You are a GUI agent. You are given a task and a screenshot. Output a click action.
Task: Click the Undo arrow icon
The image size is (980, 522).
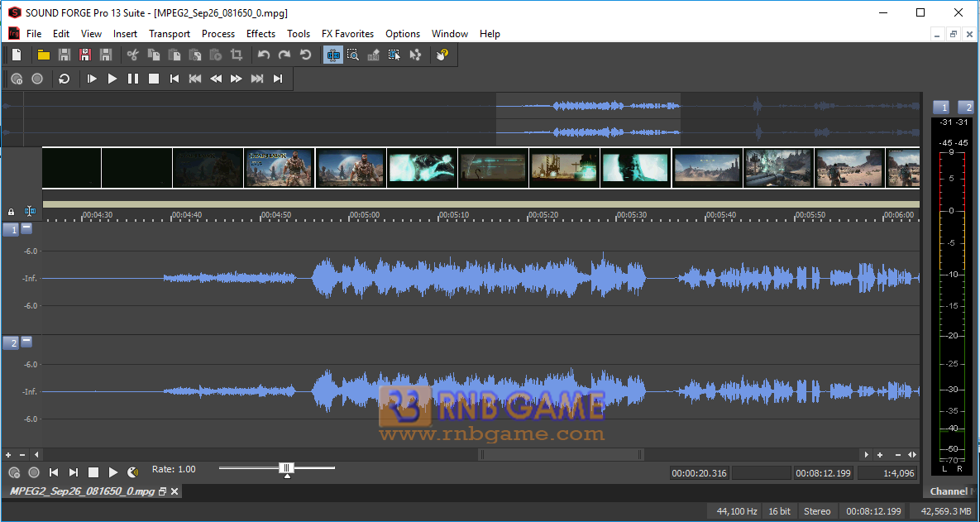click(x=264, y=55)
